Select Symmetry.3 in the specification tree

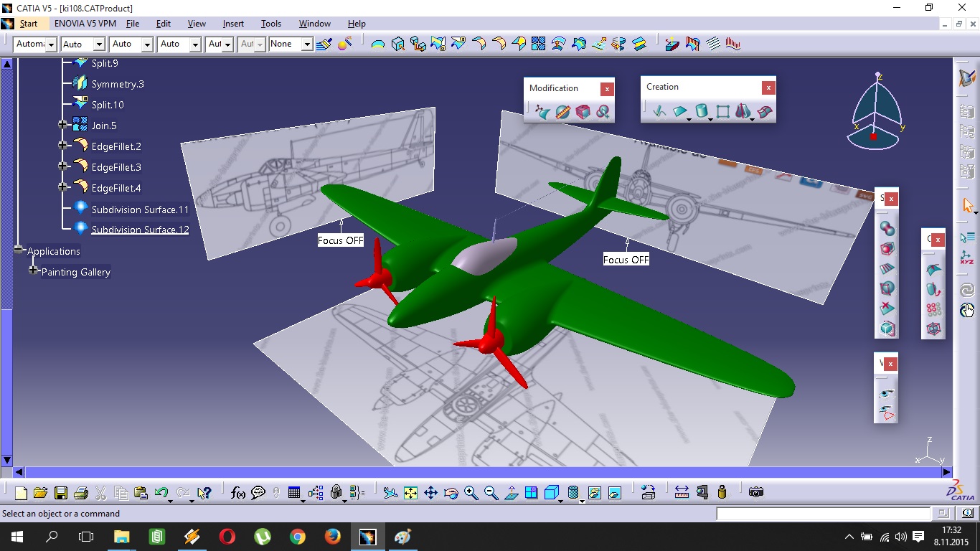point(118,84)
